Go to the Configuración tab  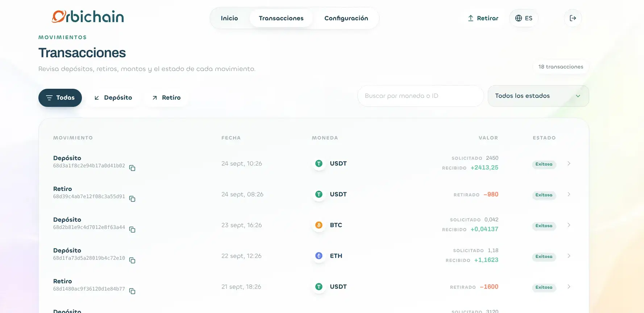pyautogui.click(x=346, y=18)
